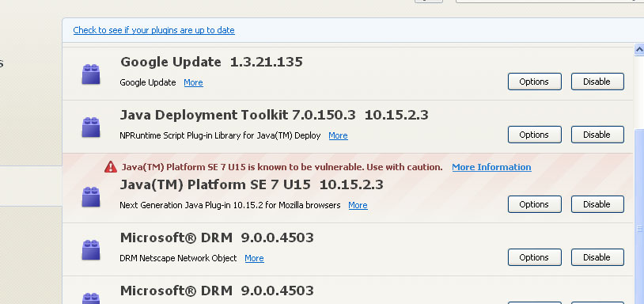Click Java Platform SE 7 plugin icon

pyautogui.click(x=91, y=197)
